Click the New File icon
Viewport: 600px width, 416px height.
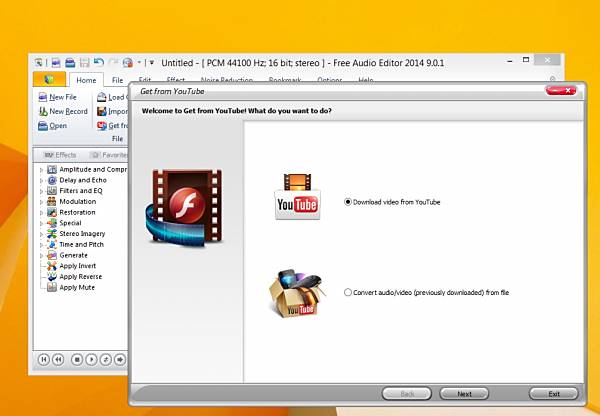point(43,97)
